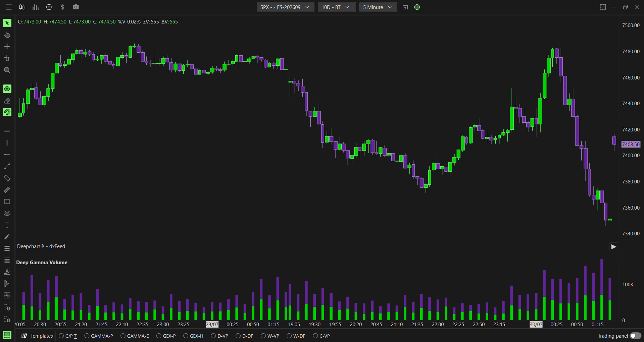Screen dimensions: 644x342
Task: Select the arrow pointer tool
Action: tap(7, 23)
